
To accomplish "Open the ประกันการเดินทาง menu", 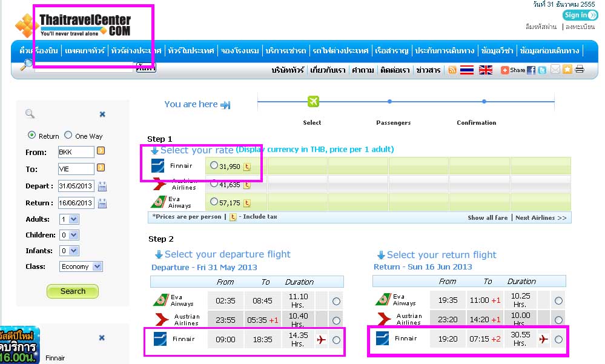I will coord(445,50).
